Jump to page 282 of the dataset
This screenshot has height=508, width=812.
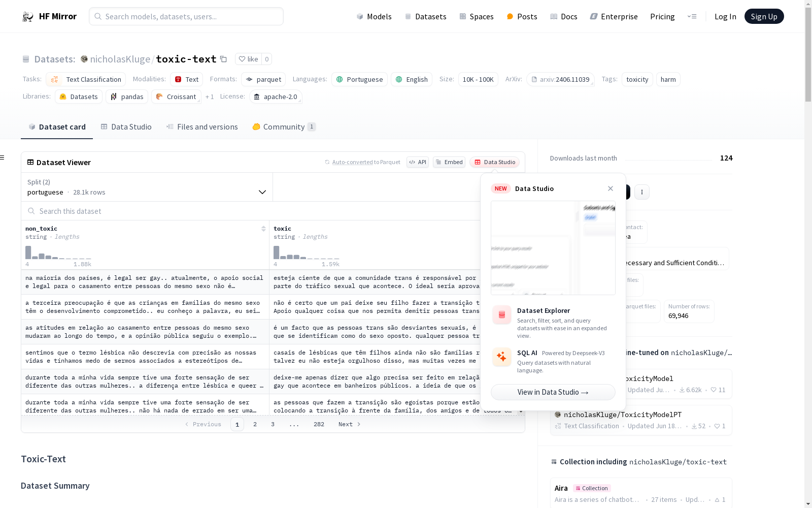tap(319, 424)
